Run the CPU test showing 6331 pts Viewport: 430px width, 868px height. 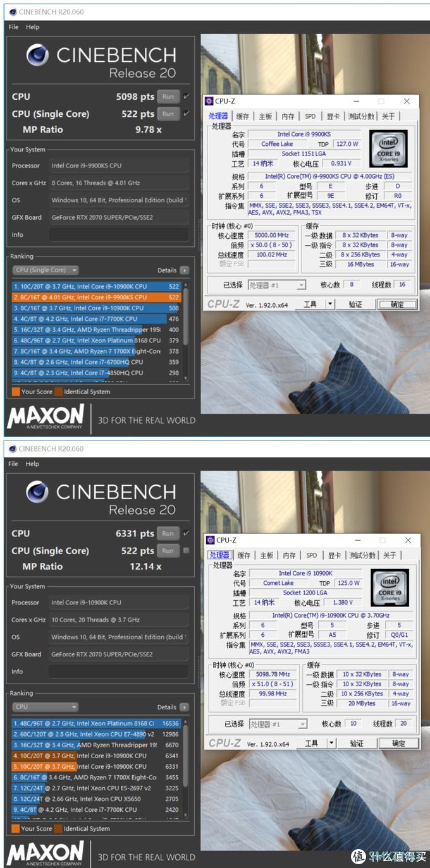click(168, 533)
